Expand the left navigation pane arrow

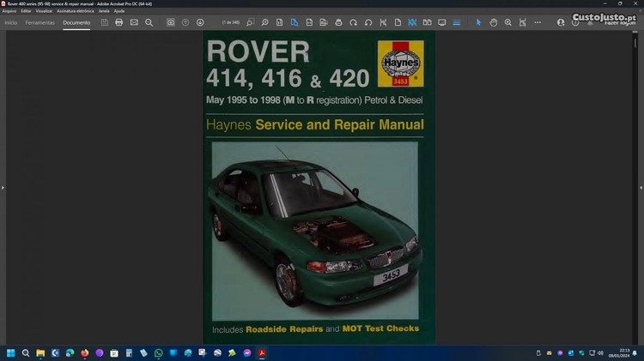[3, 187]
